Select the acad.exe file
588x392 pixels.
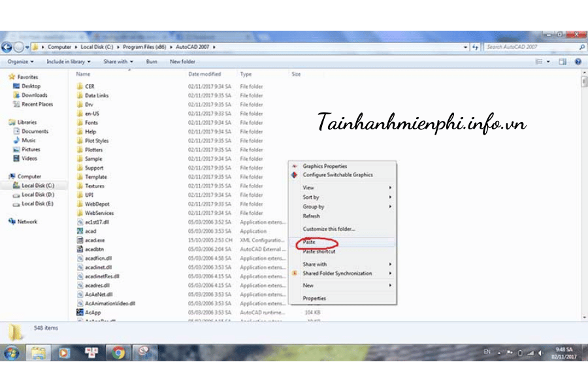[x=95, y=240]
